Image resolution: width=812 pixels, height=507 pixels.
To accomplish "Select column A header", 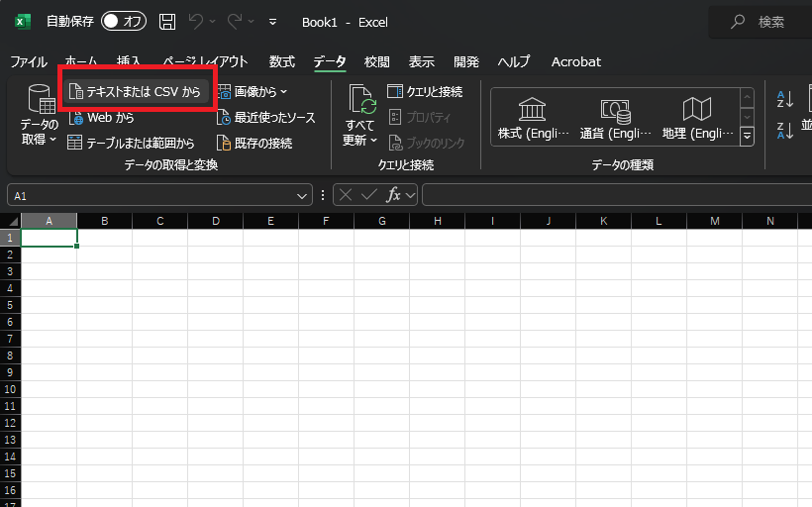I will pos(49,221).
